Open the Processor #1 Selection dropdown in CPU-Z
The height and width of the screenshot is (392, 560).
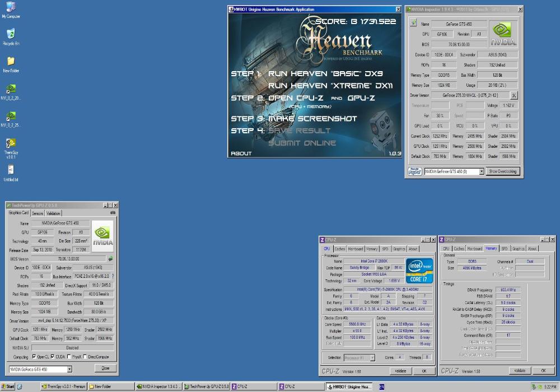click(372, 357)
